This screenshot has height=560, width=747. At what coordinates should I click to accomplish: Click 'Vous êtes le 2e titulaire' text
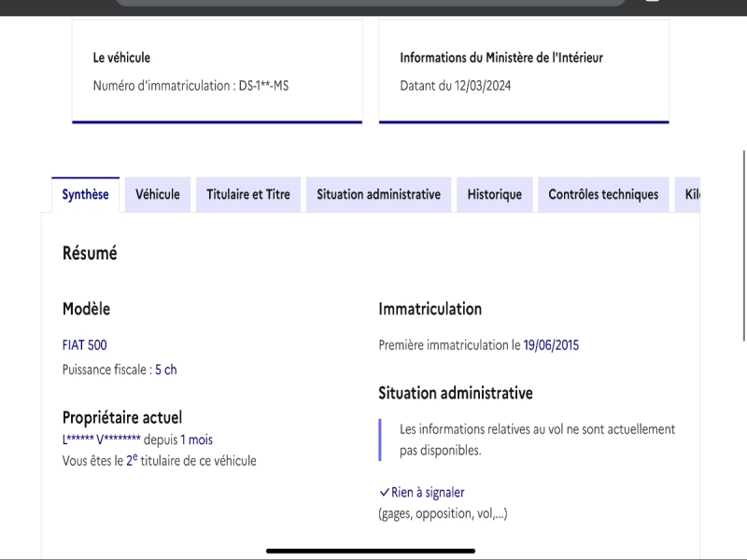159,460
